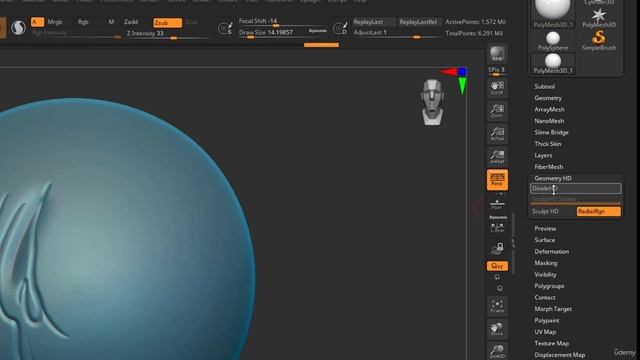Open the Polypaint section
Image resolution: width=640 pixels, height=360 pixels.
pyautogui.click(x=547, y=320)
